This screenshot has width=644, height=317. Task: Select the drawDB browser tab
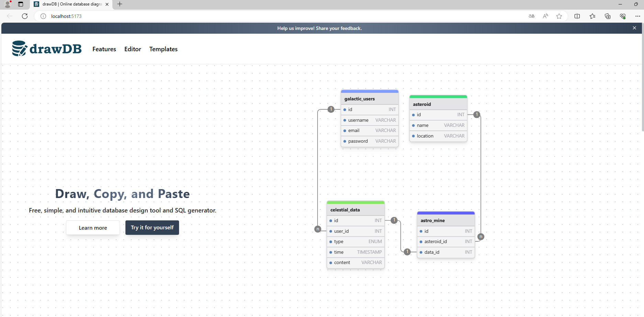(x=71, y=4)
